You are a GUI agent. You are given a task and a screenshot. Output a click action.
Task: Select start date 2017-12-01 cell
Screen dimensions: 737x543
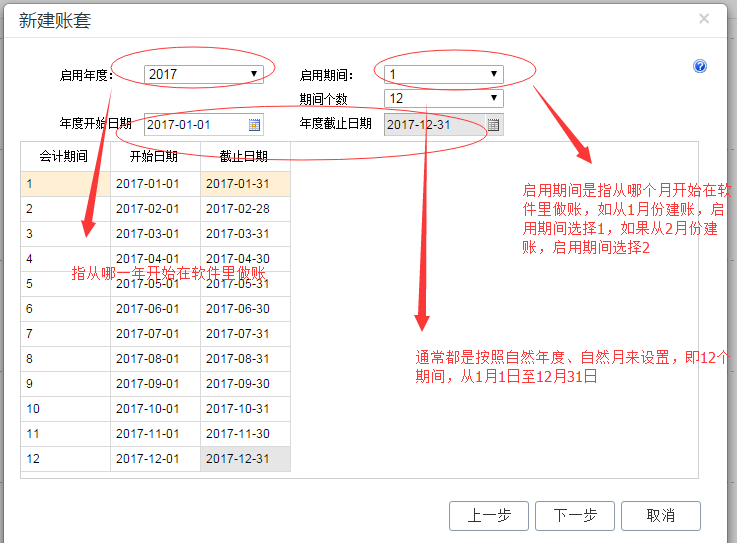click(155, 459)
